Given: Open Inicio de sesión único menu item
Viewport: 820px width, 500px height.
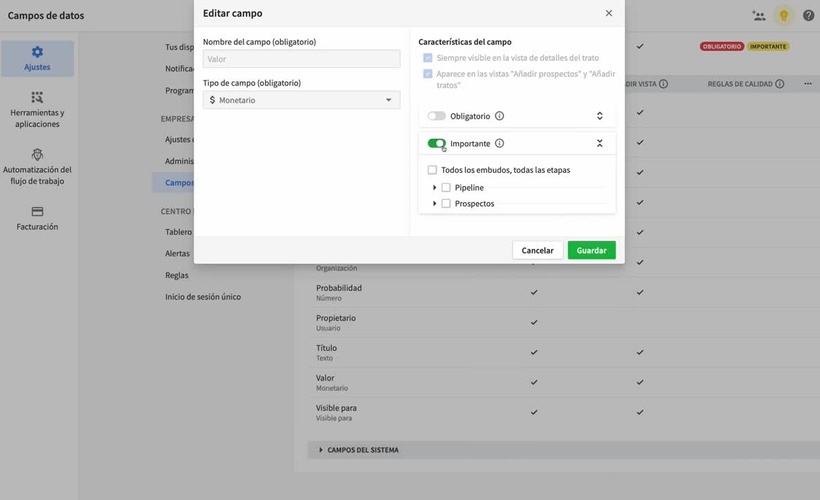Looking at the screenshot, I should (203, 297).
